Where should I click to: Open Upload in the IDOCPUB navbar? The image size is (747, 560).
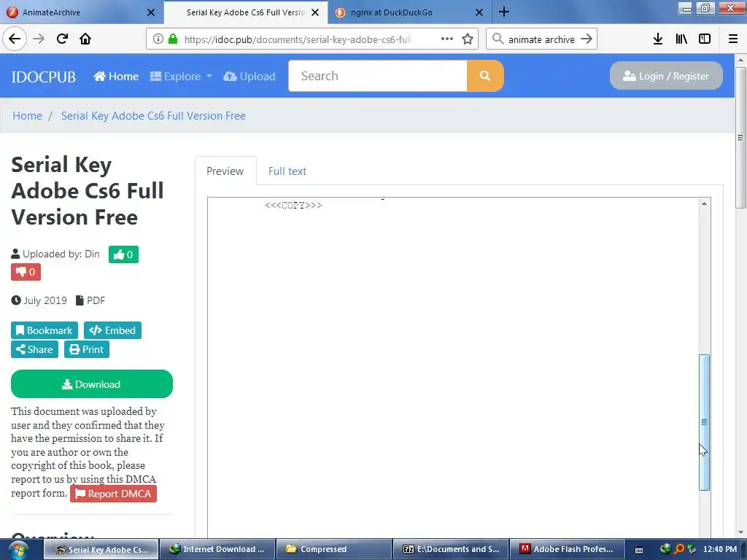pyautogui.click(x=249, y=76)
